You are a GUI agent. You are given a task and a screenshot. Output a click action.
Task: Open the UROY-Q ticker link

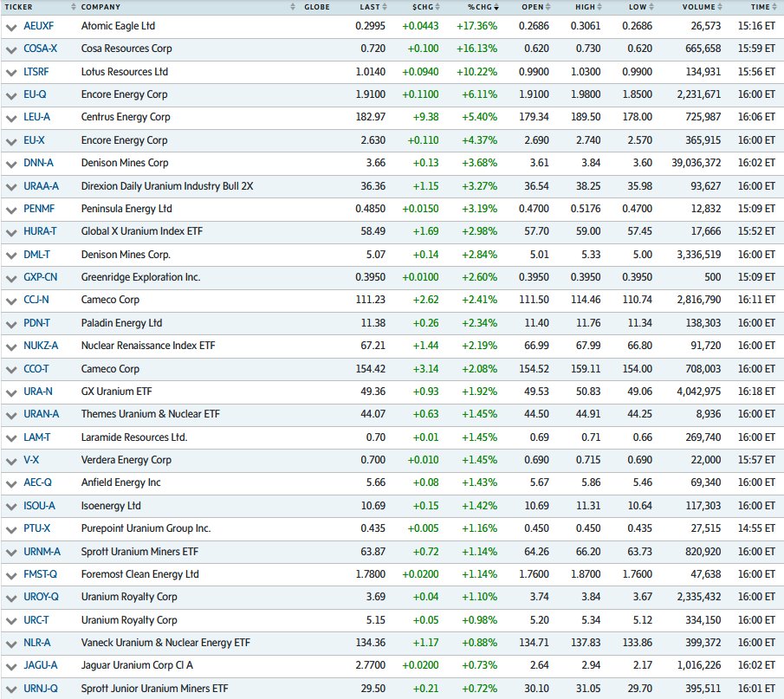pyautogui.click(x=41, y=597)
